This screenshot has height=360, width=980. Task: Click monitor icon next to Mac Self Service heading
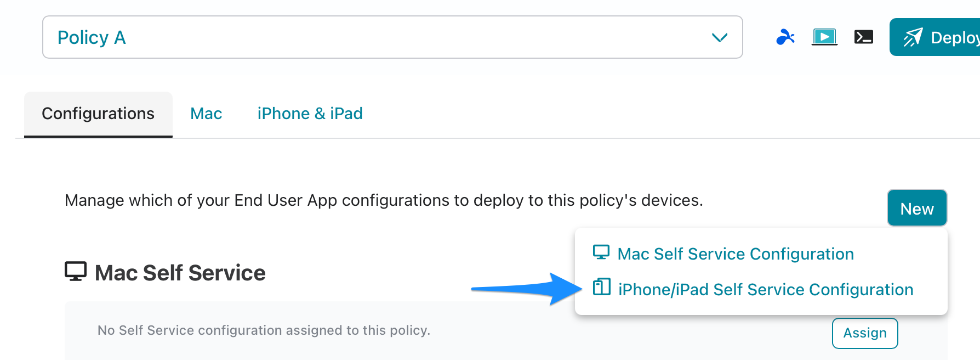pyautogui.click(x=76, y=272)
